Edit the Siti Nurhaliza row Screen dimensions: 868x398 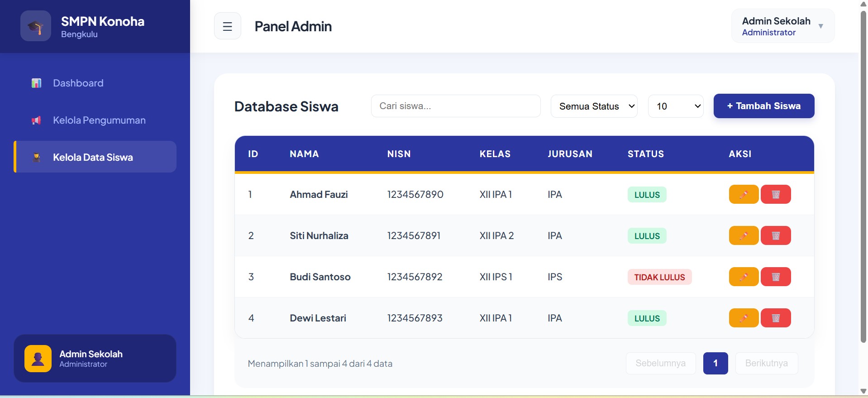point(743,235)
